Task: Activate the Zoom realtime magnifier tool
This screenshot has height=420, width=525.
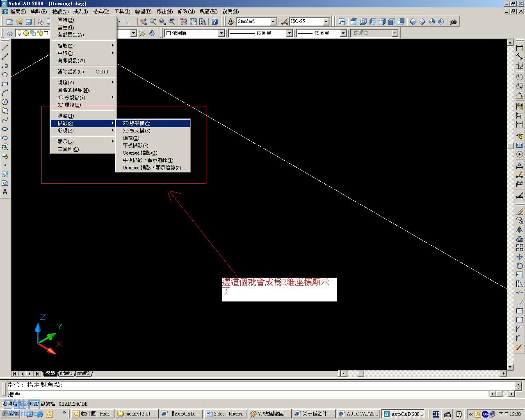Action: click(x=153, y=22)
